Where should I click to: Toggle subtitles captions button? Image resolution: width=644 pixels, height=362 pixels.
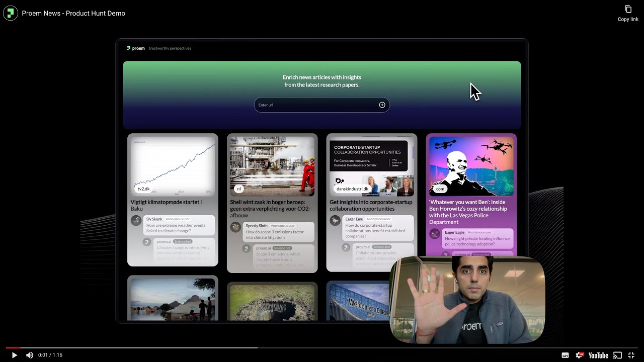[x=566, y=355]
